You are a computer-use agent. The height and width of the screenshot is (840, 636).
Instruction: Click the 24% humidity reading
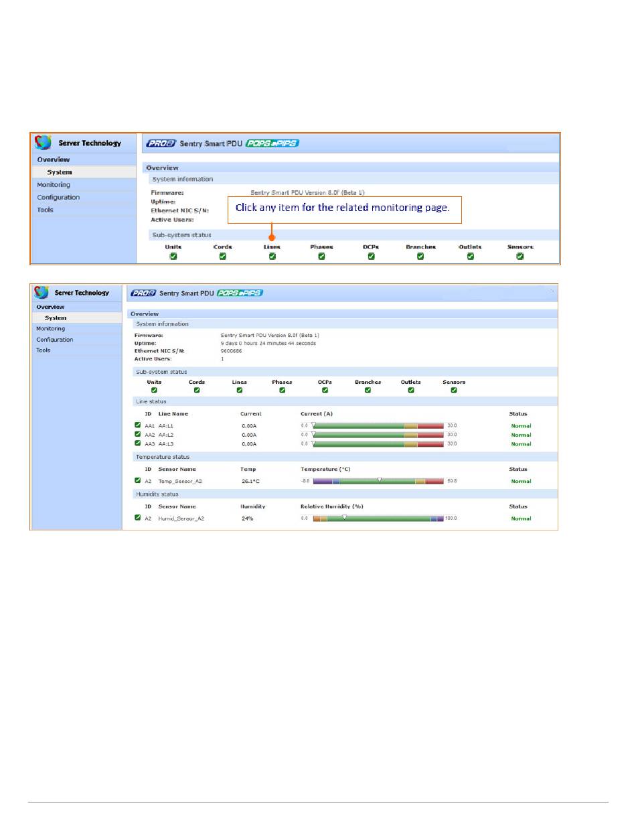(248, 518)
